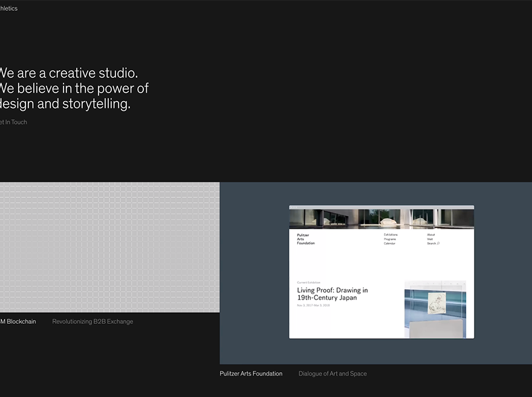Select Calendar in the mockup navigation

(x=389, y=243)
